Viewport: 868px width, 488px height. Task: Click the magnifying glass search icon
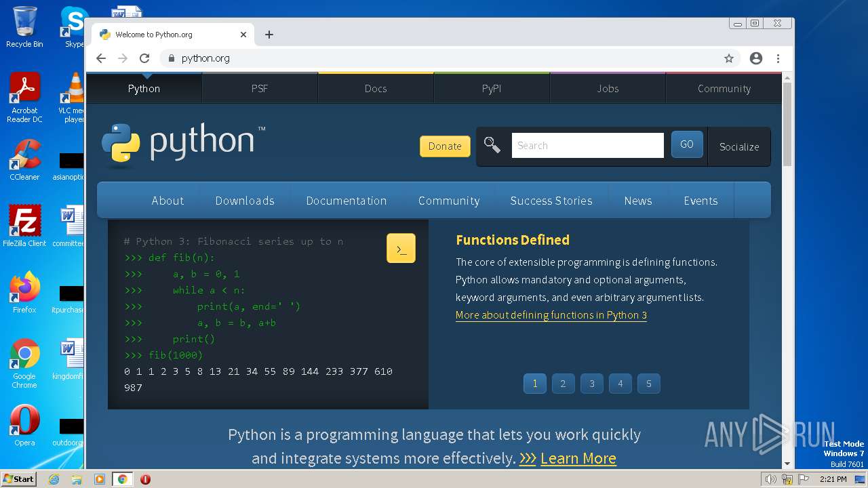coord(492,145)
